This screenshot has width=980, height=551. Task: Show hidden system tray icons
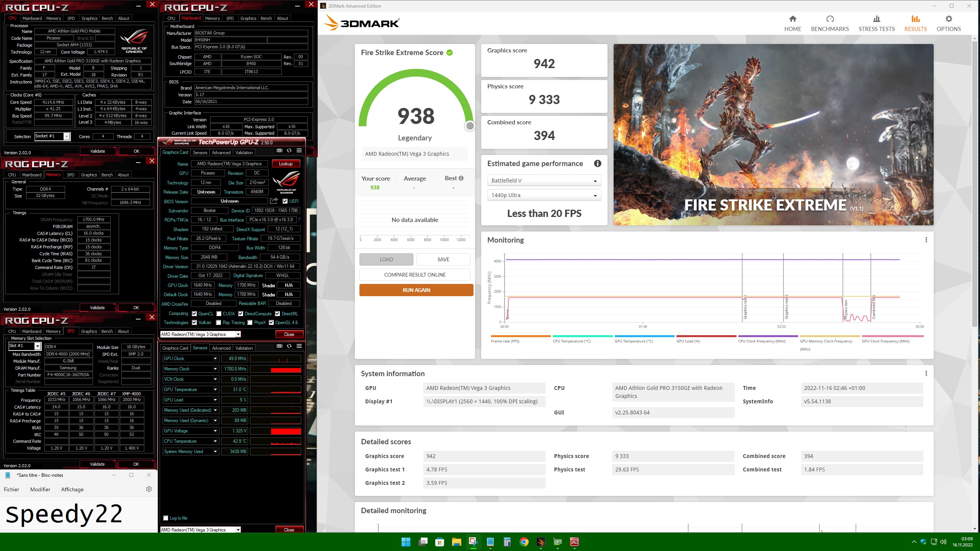pyautogui.click(x=914, y=542)
